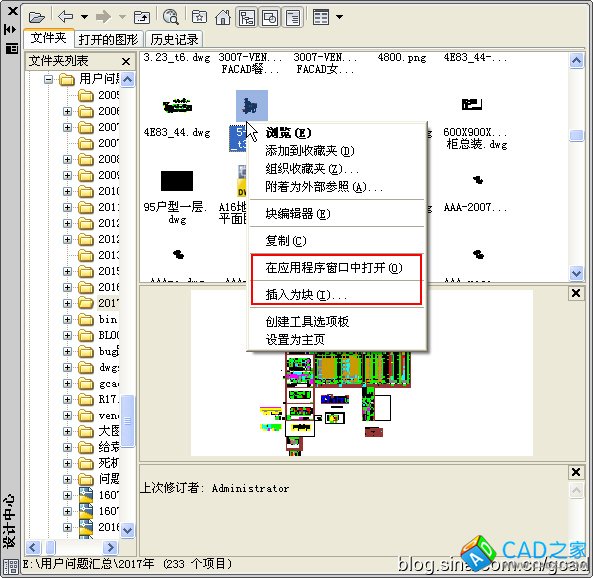Open the Favorites star folder icon
593x578 pixels.
click(x=199, y=17)
